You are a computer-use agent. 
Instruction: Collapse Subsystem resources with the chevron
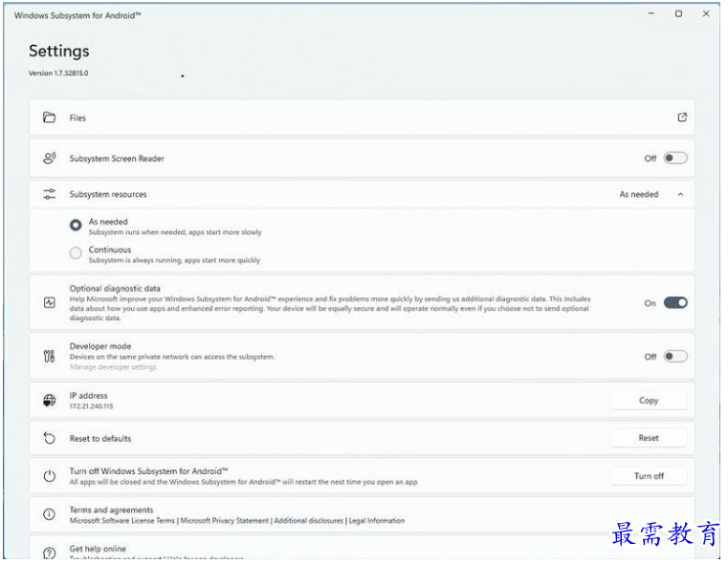pyautogui.click(x=680, y=194)
